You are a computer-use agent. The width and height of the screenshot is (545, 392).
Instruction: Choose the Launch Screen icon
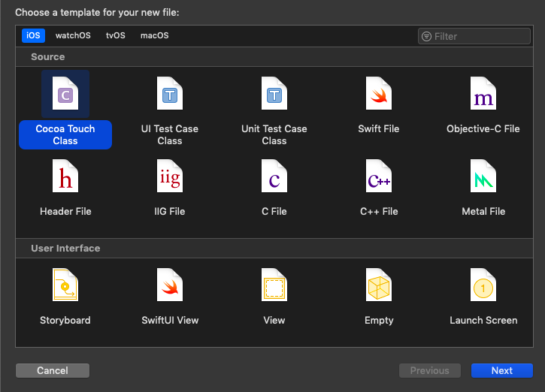click(483, 285)
